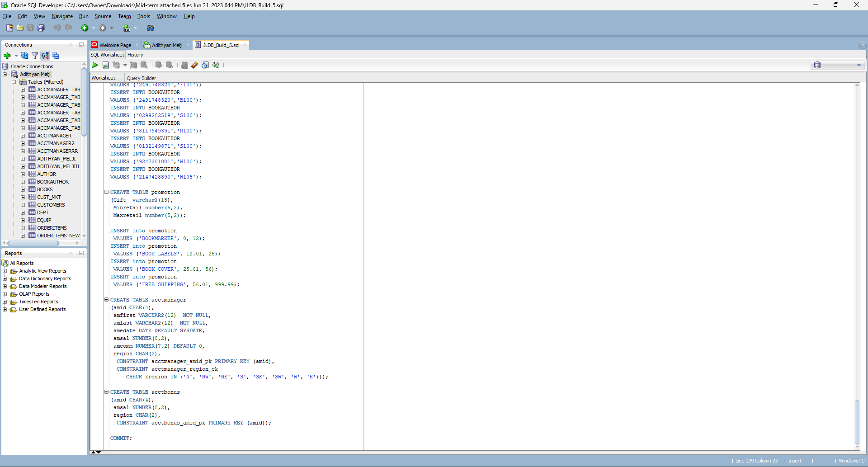The width and height of the screenshot is (868, 467).
Task: Open a new SQL Worksheet via main toolbar icon
Action: coord(127,28)
